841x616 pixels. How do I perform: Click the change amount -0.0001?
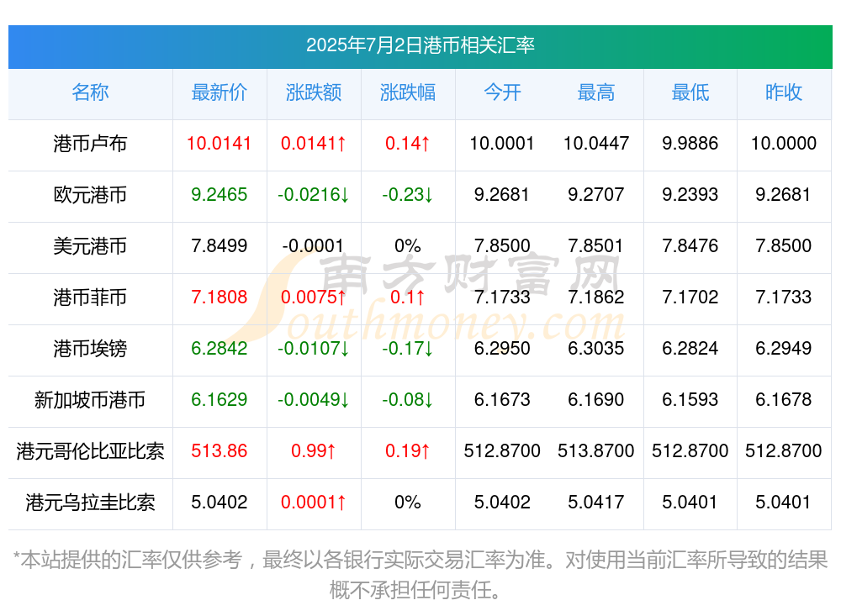coord(314,246)
